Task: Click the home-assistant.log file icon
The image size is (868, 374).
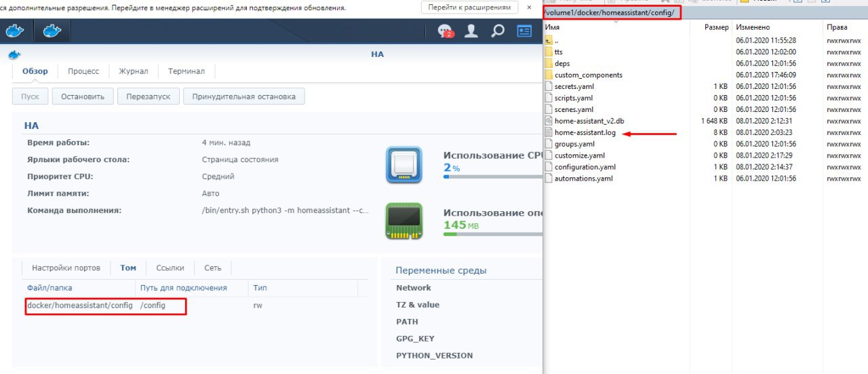Action: [x=549, y=133]
